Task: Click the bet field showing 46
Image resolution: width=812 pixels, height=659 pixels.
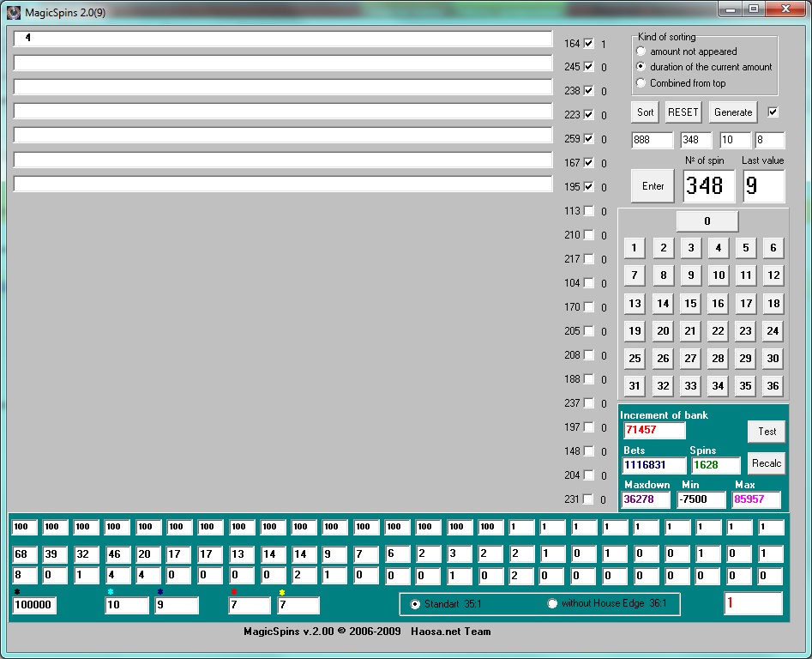Action: pyautogui.click(x=117, y=553)
